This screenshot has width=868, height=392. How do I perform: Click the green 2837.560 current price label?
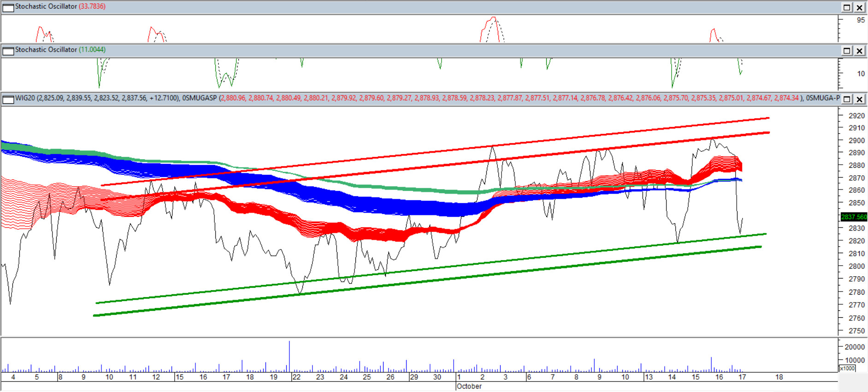[853, 217]
